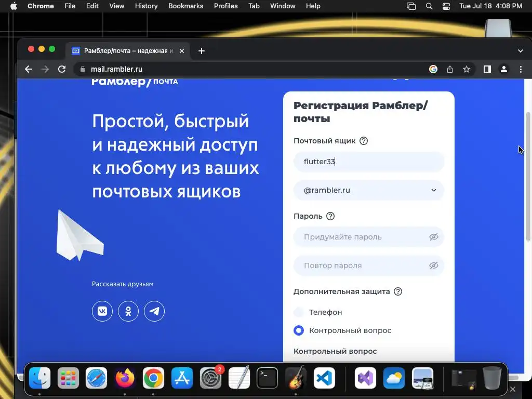Open the Help menu
The height and width of the screenshot is (399, 532).
[x=313, y=6]
